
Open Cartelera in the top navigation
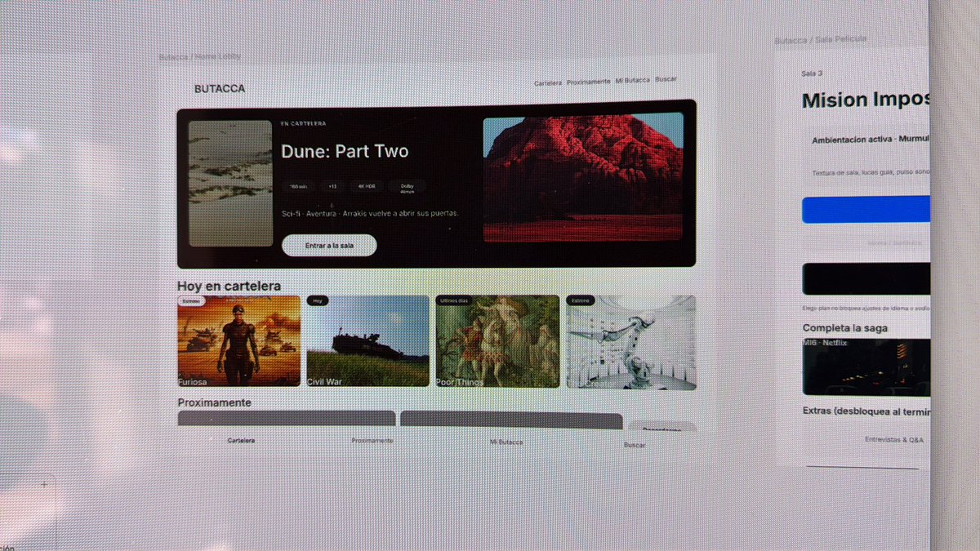pos(548,82)
